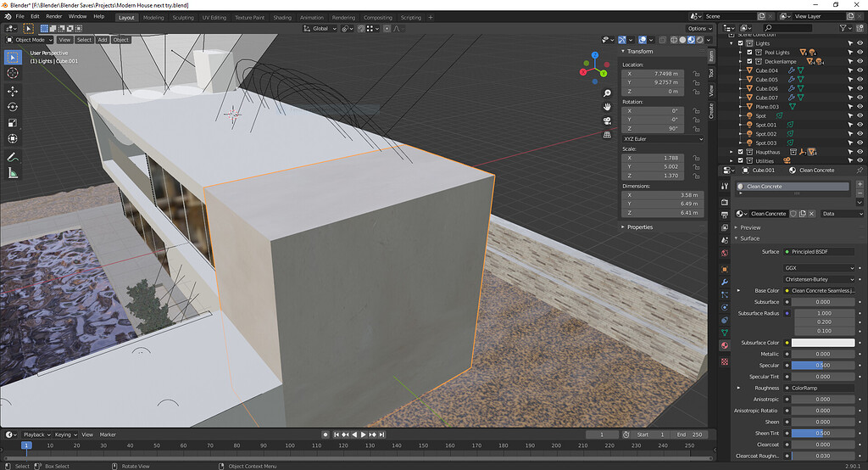Open the Modifiers properties tab
The image size is (868, 470).
pyautogui.click(x=725, y=283)
